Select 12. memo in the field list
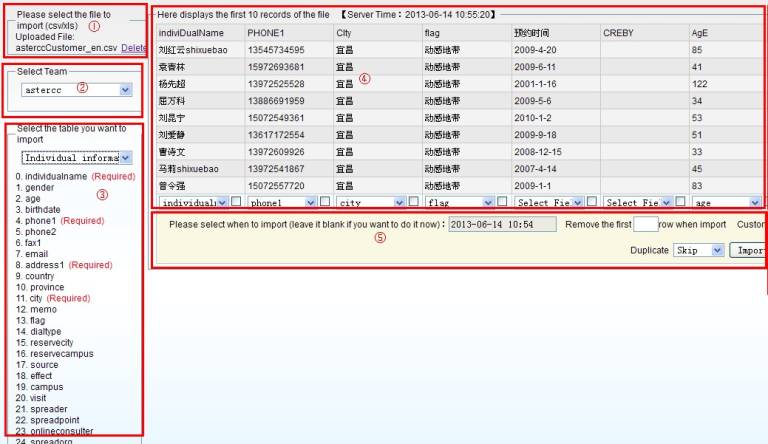The width and height of the screenshot is (768, 444). 36,310
